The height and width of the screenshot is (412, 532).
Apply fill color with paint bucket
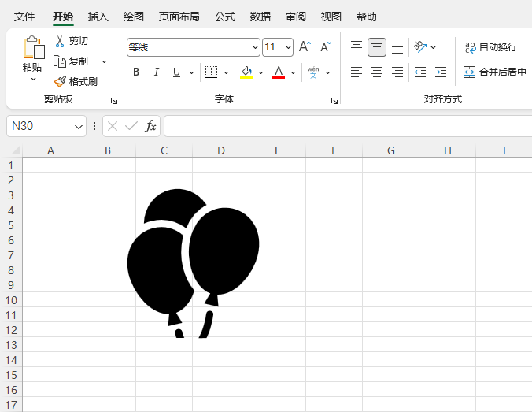(x=246, y=72)
